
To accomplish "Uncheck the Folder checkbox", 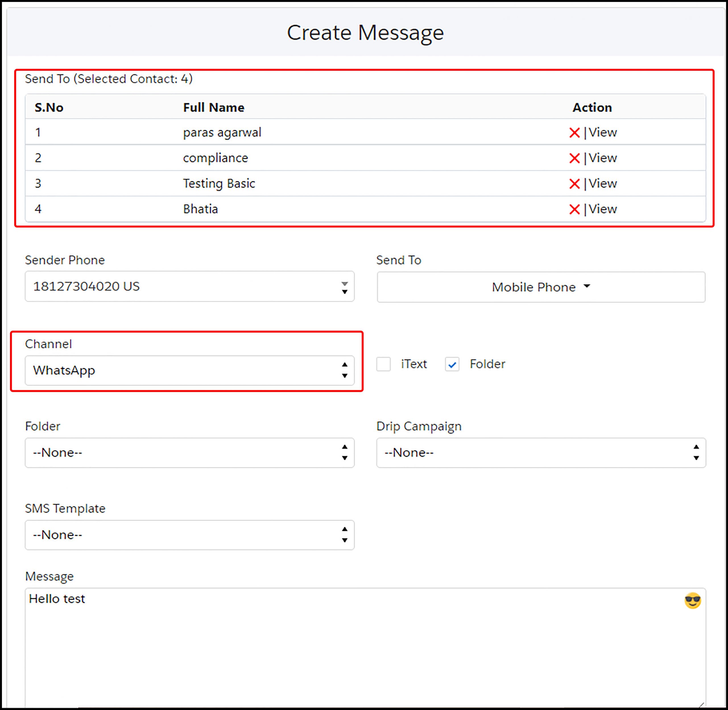I will 452,364.
